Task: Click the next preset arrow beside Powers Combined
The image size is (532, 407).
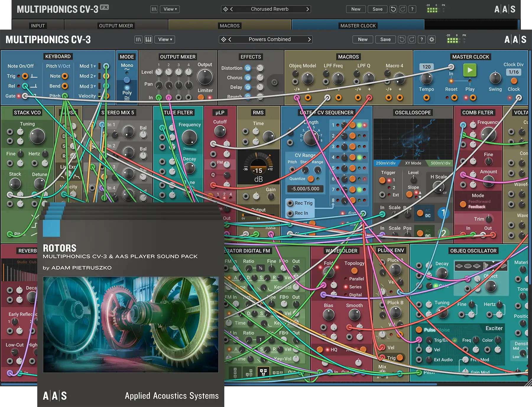Action: [x=309, y=39]
